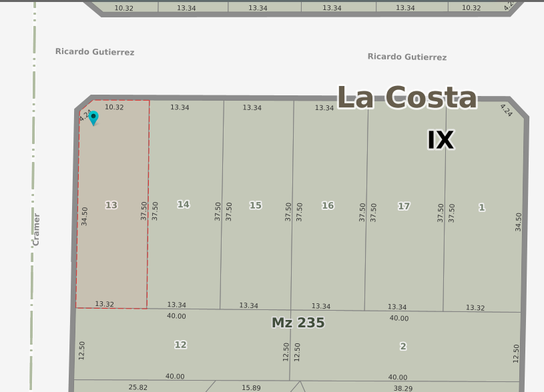Click the 10.32 frontage label of parcel 13
544x392 pixels.
point(115,107)
